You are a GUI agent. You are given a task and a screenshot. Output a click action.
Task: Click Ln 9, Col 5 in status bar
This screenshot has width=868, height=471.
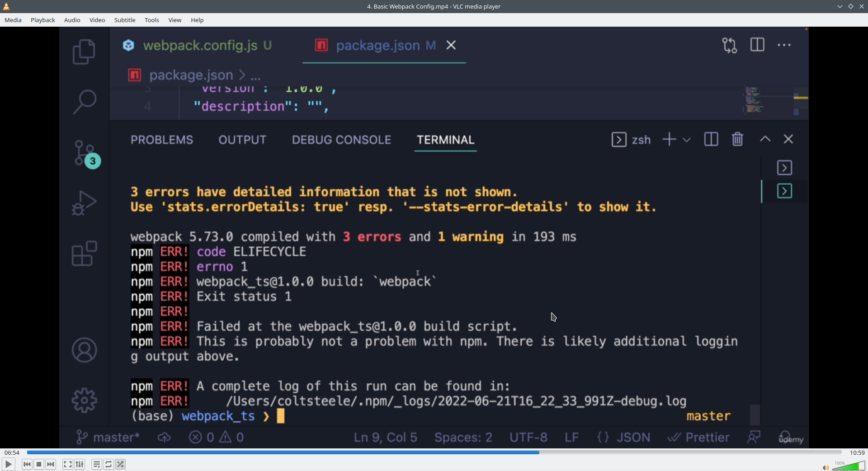(385, 437)
